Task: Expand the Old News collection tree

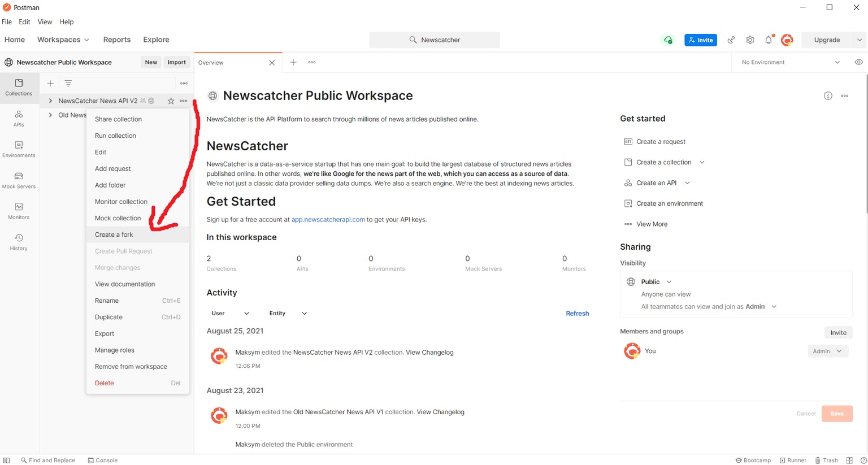Action: [x=50, y=115]
